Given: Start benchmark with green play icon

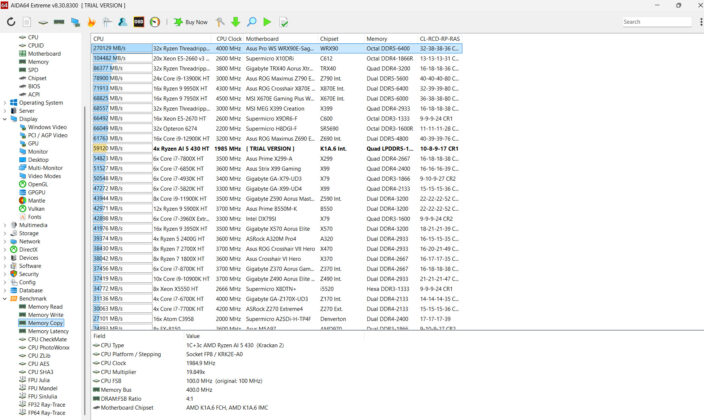Looking at the screenshot, I should (x=267, y=22).
